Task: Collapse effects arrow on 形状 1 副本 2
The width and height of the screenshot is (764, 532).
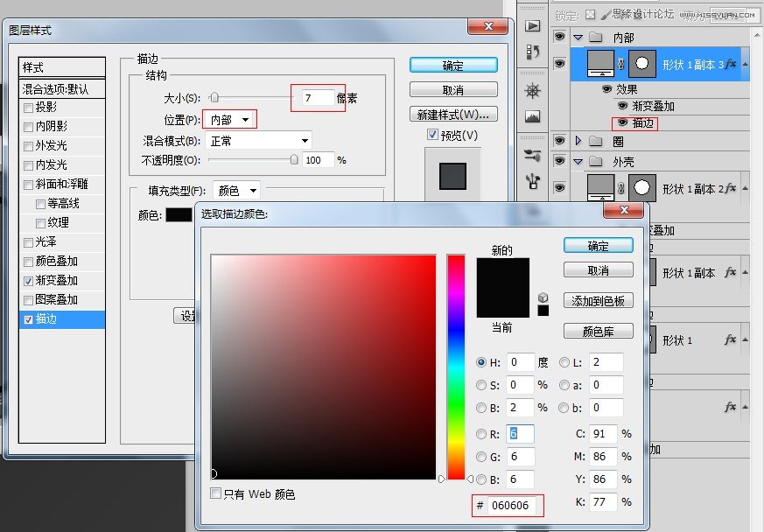Action: (x=745, y=188)
